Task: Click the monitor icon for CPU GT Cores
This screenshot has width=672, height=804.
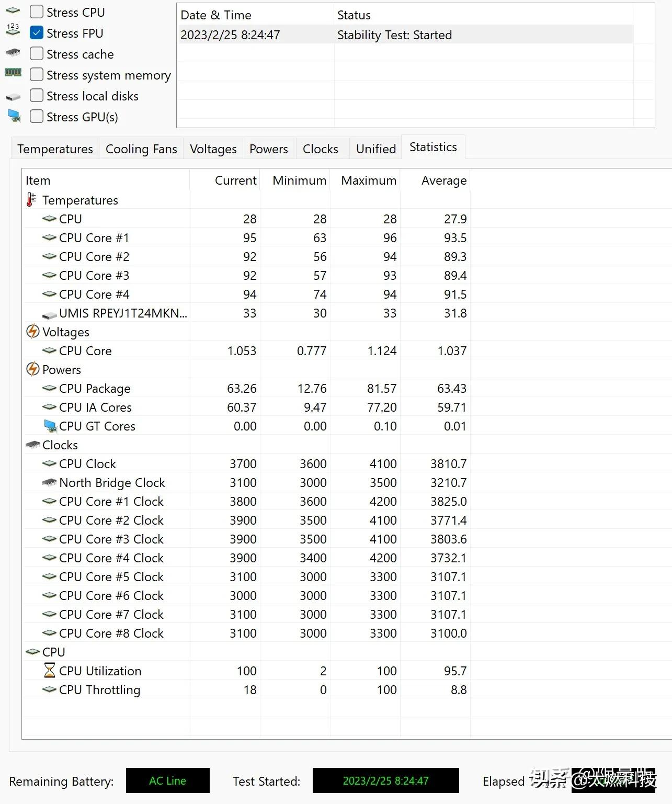Action: coord(50,426)
